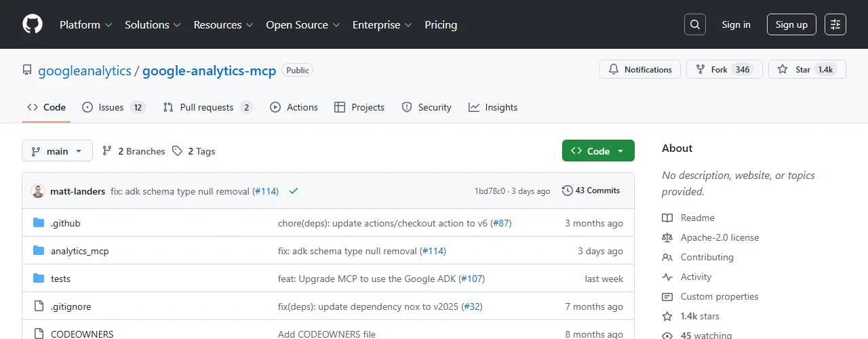868x339 pixels.
Task: Open the .gitignore file name
Action: click(71, 306)
